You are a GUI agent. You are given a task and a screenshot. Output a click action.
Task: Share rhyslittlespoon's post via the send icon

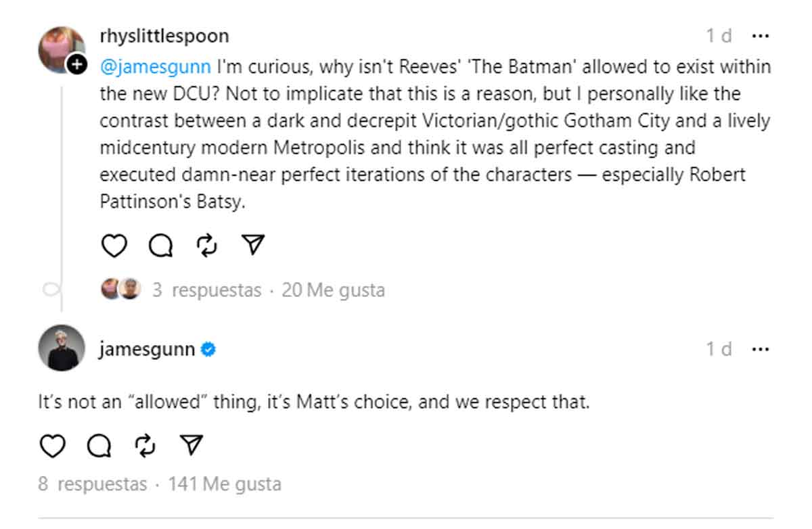[252, 246]
